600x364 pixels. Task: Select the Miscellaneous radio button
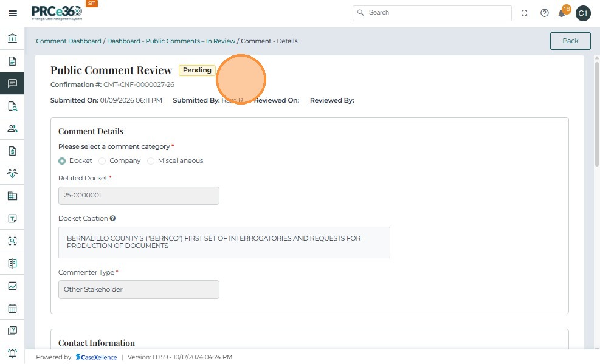pyautogui.click(x=151, y=161)
